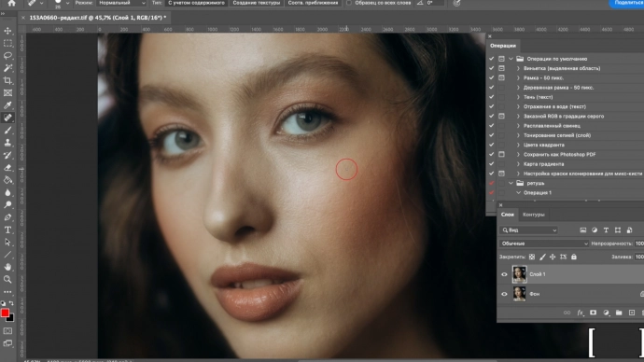Create new fill or adjustment layer

click(x=607, y=313)
